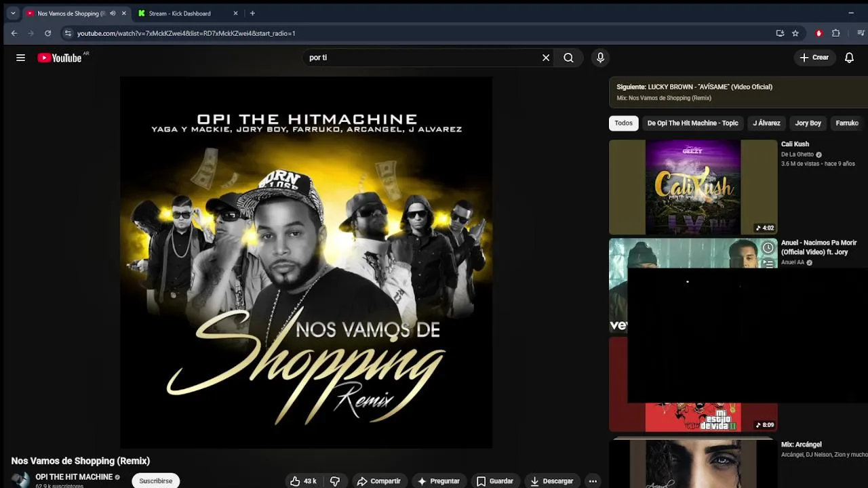
Task: Open a new browser tab
Action: pyautogui.click(x=252, y=13)
